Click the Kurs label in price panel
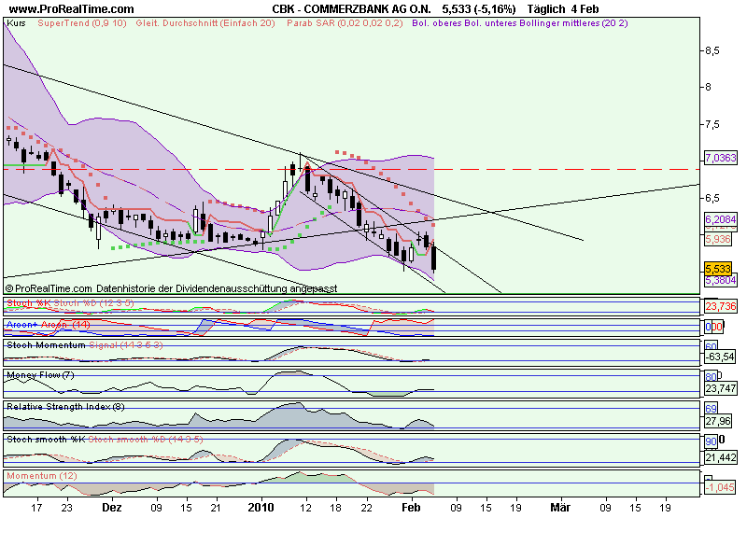The height and width of the screenshot is (560, 747). (x=17, y=22)
